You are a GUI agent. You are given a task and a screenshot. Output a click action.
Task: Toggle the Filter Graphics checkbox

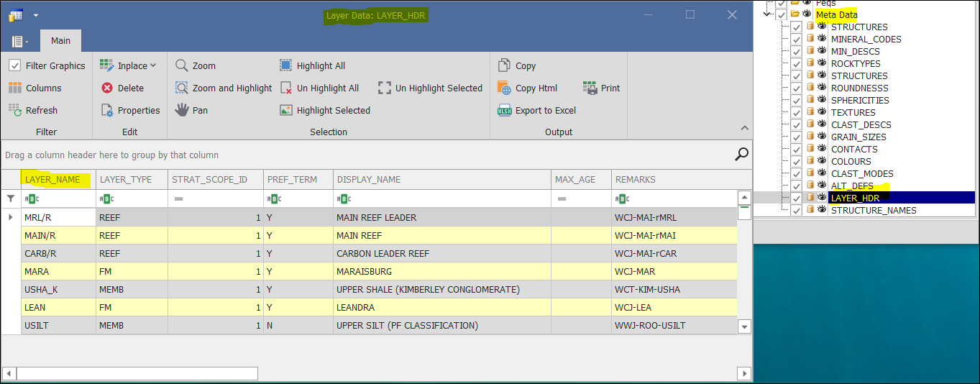click(14, 65)
